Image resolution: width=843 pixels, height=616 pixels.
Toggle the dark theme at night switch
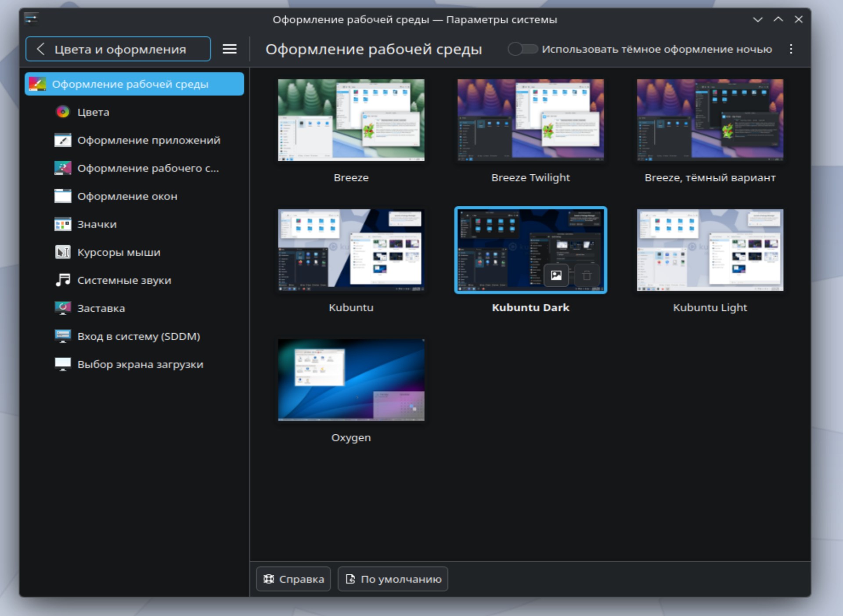point(522,49)
